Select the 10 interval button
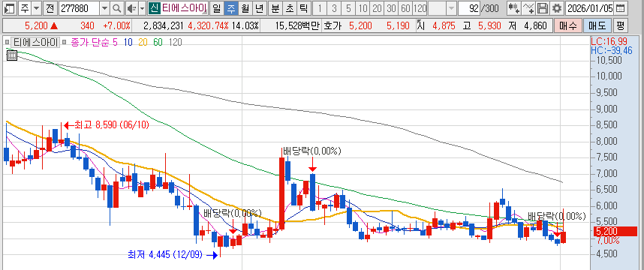This screenshot has height=270, width=644. tap(363, 7)
